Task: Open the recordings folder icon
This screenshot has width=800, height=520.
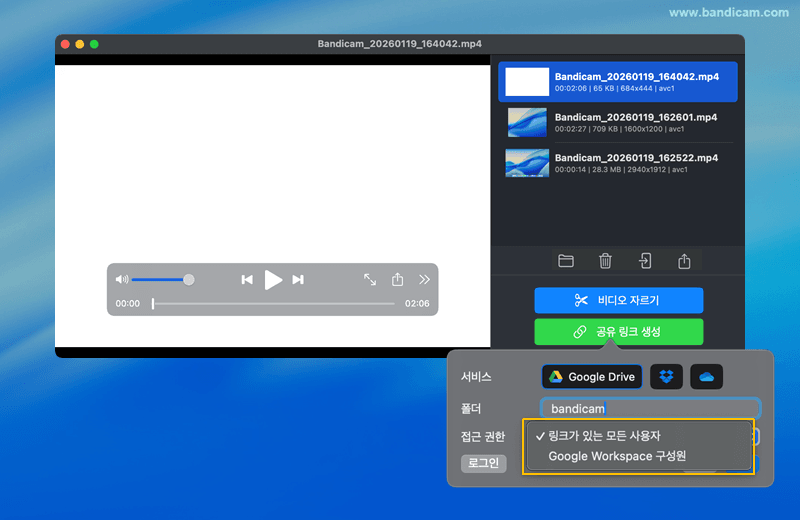Action: click(x=566, y=261)
